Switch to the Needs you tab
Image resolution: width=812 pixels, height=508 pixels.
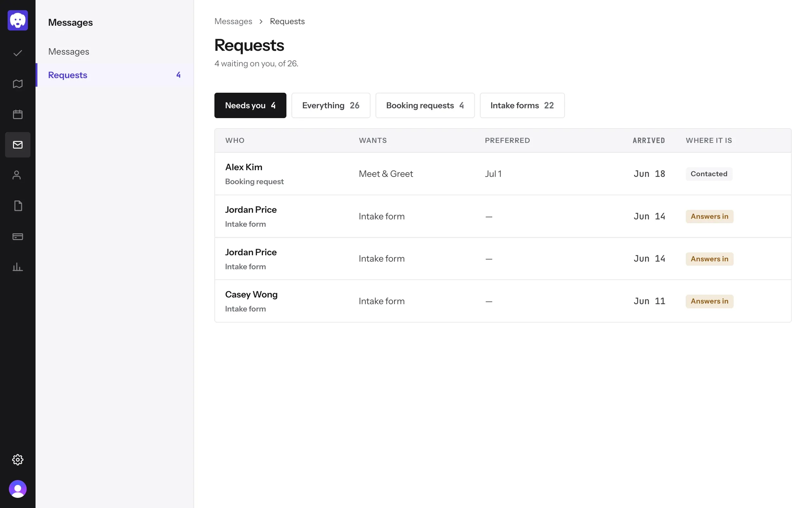pos(250,105)
